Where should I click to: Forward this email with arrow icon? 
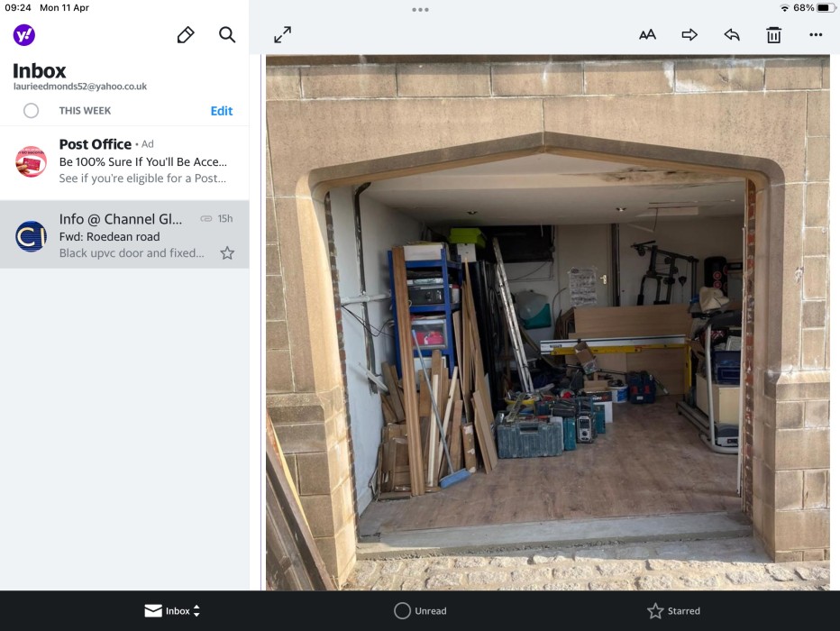[689, 35]
